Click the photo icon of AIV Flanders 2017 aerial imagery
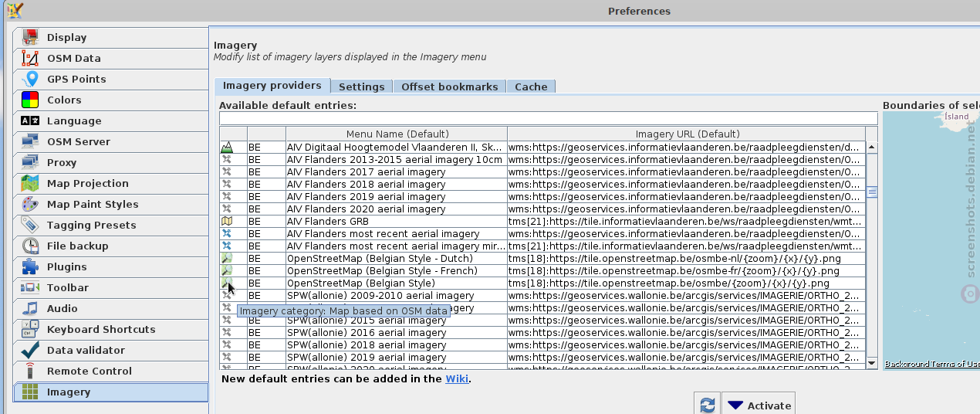The width and height of the screenshot is (980, 414). tap(227, 171)
